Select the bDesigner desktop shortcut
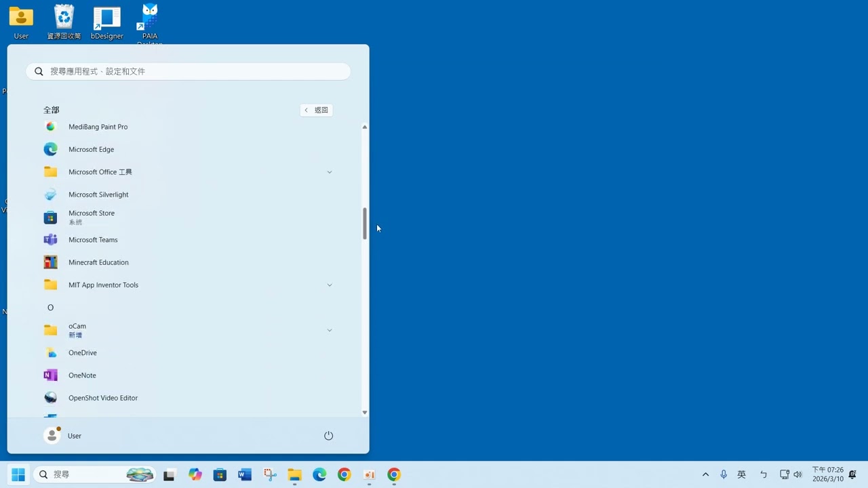This screenshot has height=488, width=868. [x=107, y=22]
